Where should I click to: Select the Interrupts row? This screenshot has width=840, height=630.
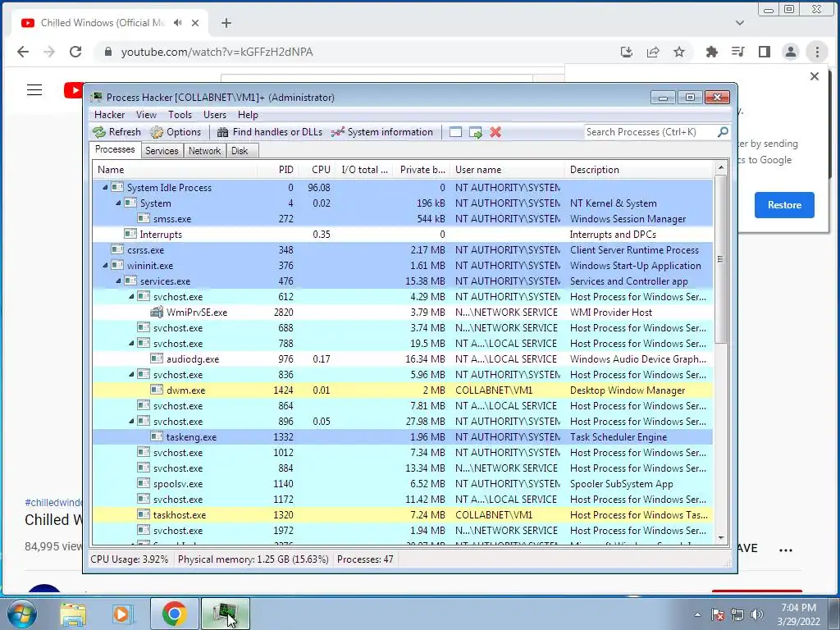402,234
